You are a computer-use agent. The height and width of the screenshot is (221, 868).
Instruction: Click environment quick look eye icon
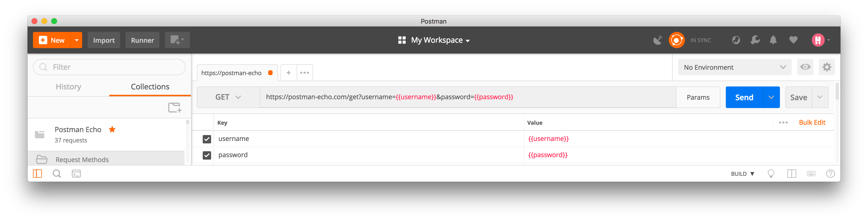(805, 67)
